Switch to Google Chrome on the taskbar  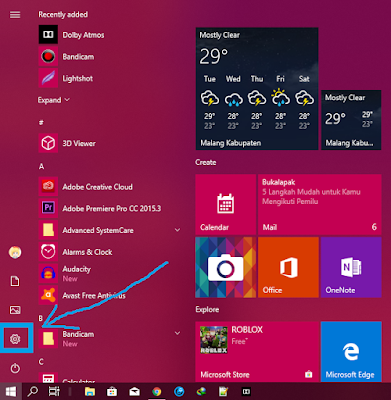pyautogui.click(x=157, y=391)
